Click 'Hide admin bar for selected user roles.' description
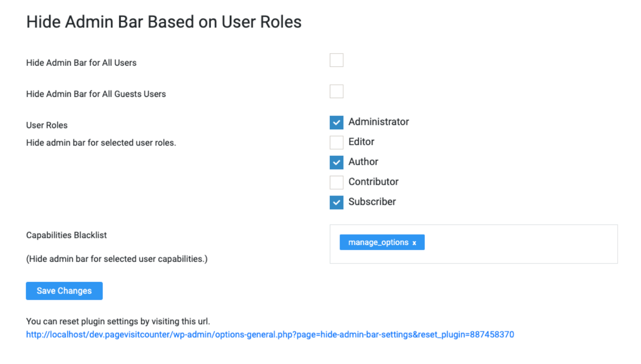This screenshot has height=364, width=641. [101, 143]
